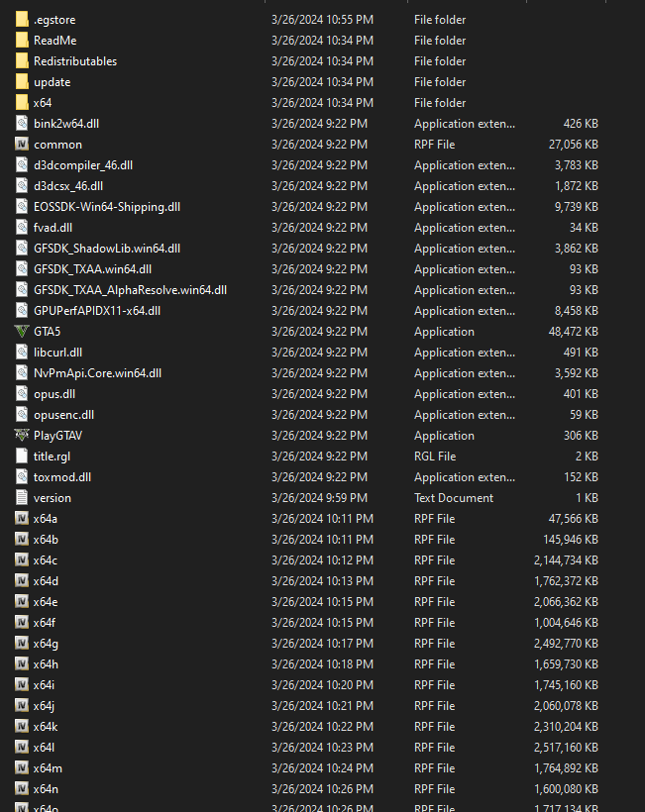Click the d3dcompiler_46.dll file icon
The width and height of the screenshot is (645, 812).
[x=22, y=164]
